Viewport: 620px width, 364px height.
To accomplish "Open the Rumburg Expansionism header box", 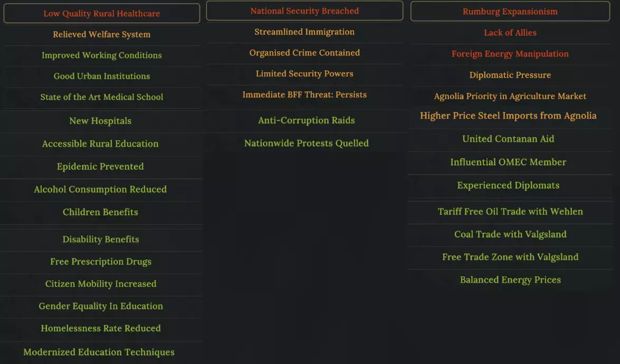I will pyautogui.click(x=510, y=12).
